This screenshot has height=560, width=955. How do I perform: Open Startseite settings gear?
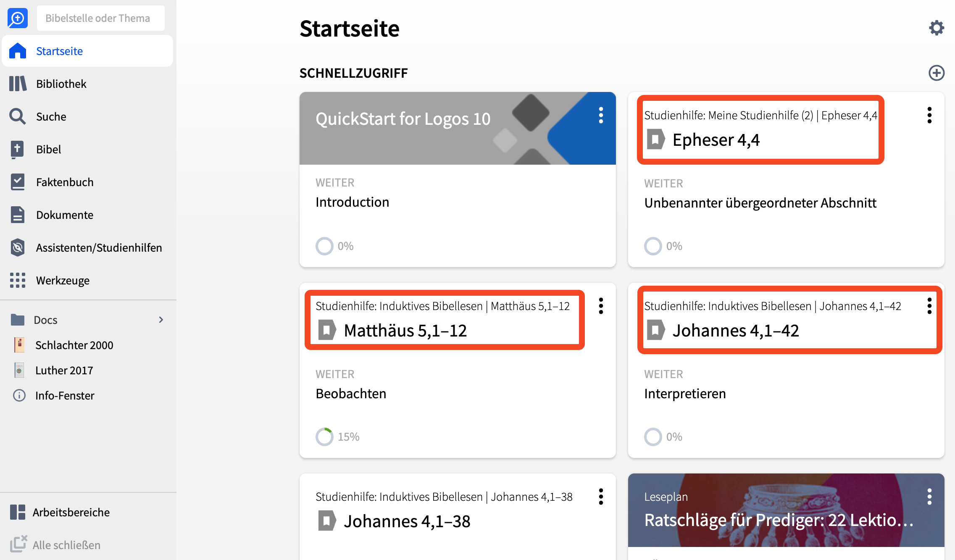936,28
